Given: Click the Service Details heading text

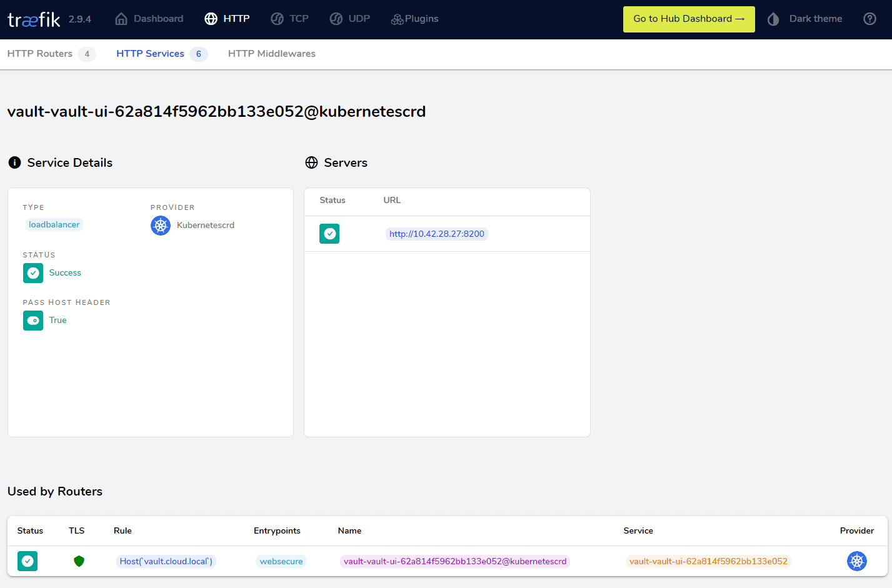Looking at the screenshot, I should tap(70, 162).
